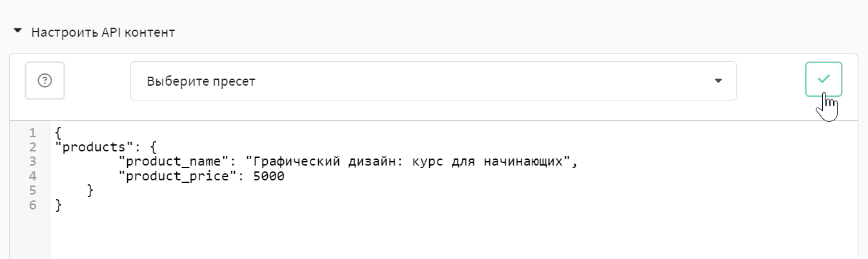The height and width of the screenshot is (259, 868).
Task: Select line number 3 in the gutter
Action: coord(32,162)
